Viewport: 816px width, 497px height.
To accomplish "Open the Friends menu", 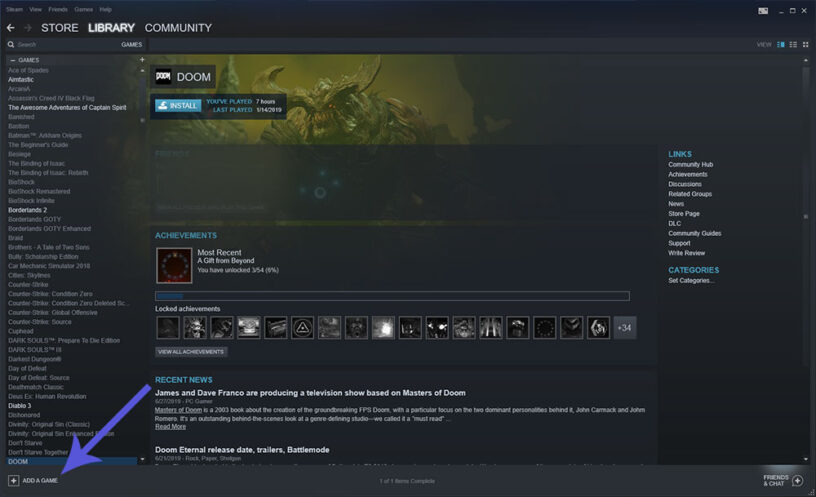I will click(58, 9).
